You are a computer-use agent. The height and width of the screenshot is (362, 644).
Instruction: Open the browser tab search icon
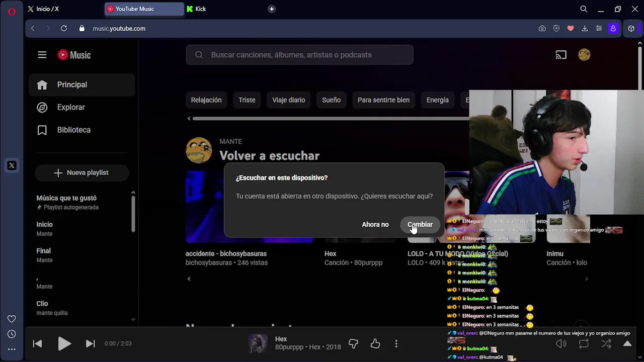pyautogui.click(x=584, y=9)
